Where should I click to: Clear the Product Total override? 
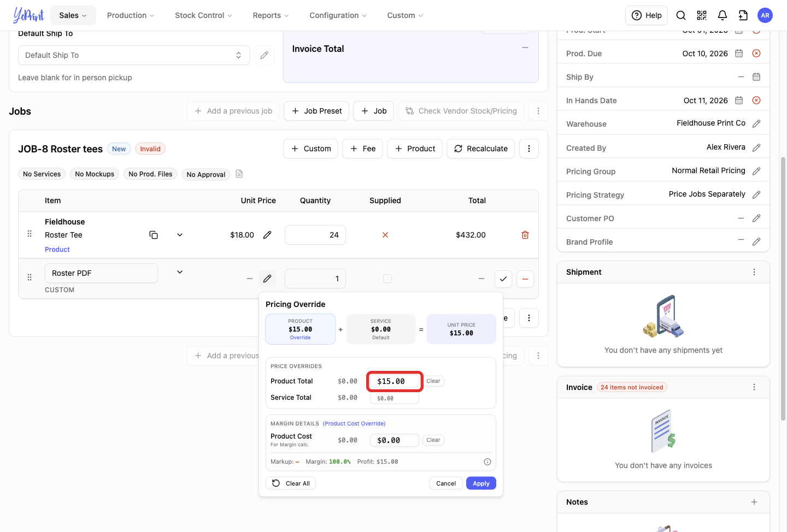(433, 381)
